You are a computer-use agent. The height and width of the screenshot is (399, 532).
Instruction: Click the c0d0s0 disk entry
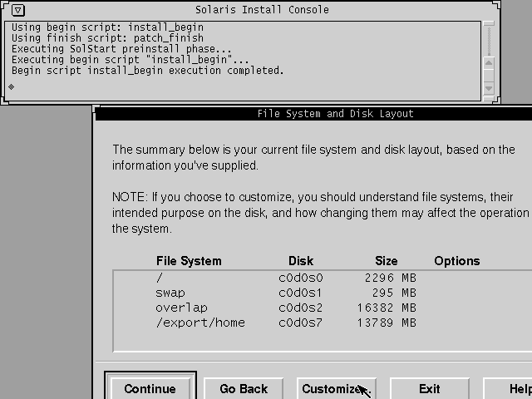[301, 278]
